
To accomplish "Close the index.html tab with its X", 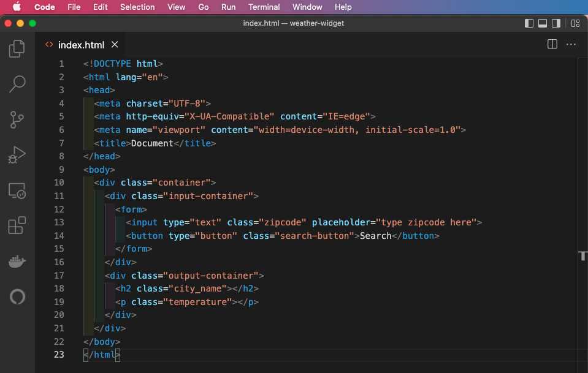I will point(114,44).
